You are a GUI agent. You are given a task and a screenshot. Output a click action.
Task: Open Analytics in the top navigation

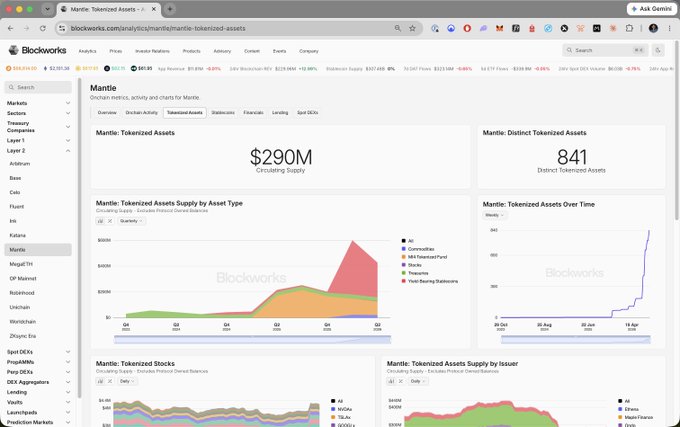[87, 51]
